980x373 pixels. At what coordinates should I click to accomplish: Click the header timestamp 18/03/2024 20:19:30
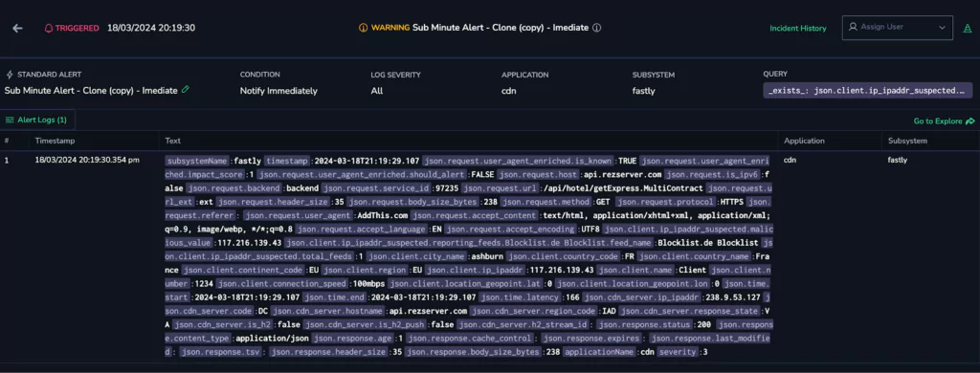tap(151, 28)
